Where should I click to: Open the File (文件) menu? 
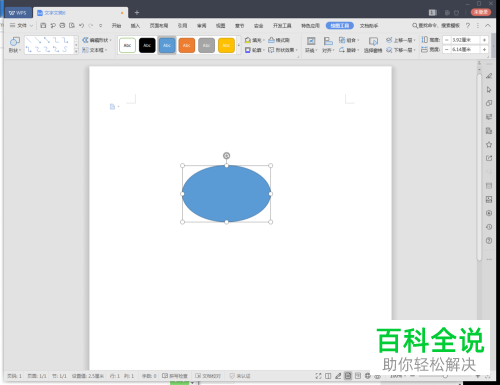21,25
